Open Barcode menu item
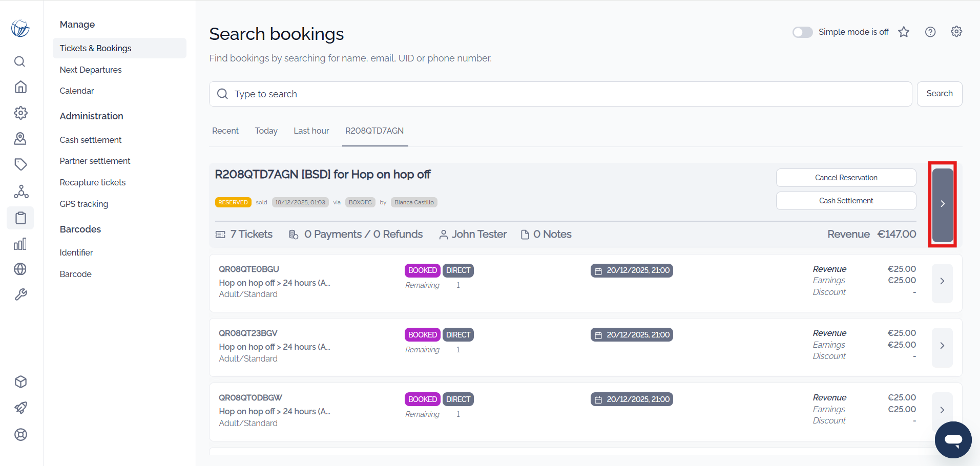Screen dimensions: 980x466 (76, 274)
